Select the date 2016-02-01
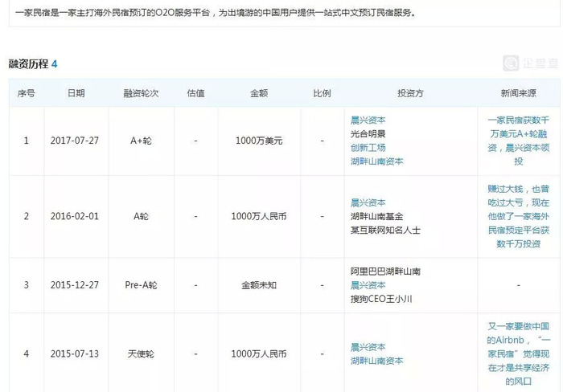563x392 pixels. tap(75, 216)
